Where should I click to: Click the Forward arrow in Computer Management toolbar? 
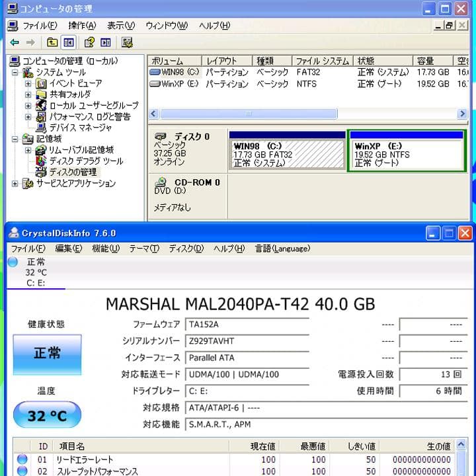[30, 42]
